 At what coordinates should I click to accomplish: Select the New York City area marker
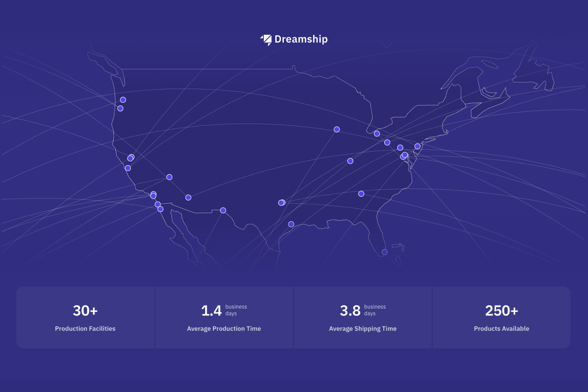click(418, 146)
